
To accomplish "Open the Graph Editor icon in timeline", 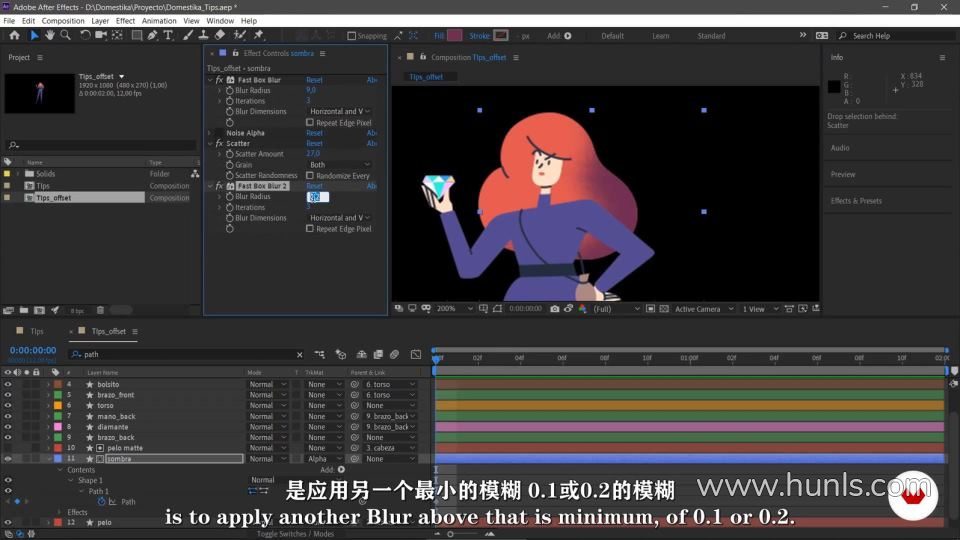I will (416, 354).
